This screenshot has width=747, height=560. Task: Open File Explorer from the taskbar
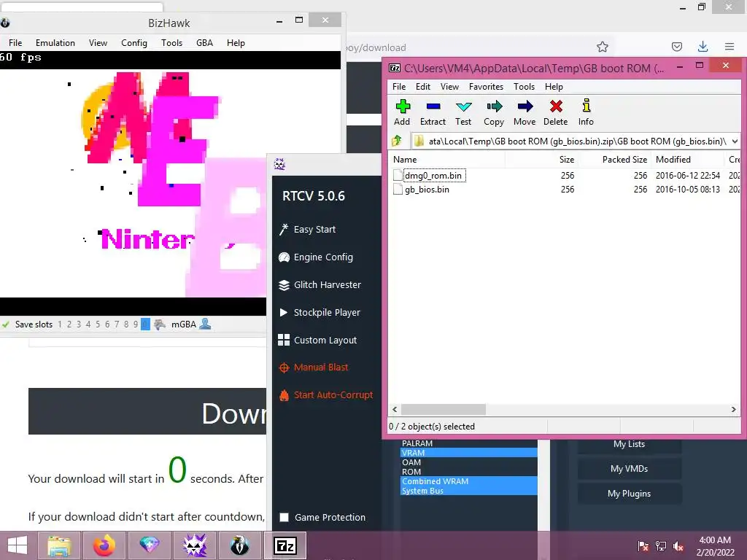click(60, 545)
